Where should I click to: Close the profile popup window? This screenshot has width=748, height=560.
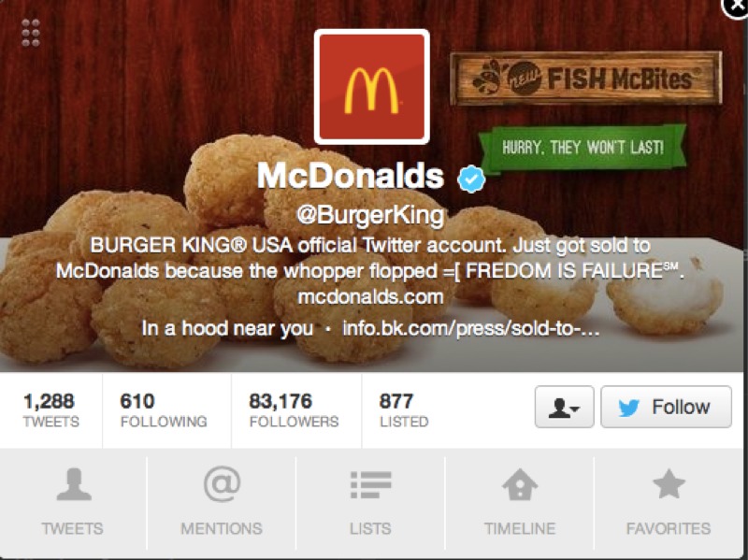(736, 7)
